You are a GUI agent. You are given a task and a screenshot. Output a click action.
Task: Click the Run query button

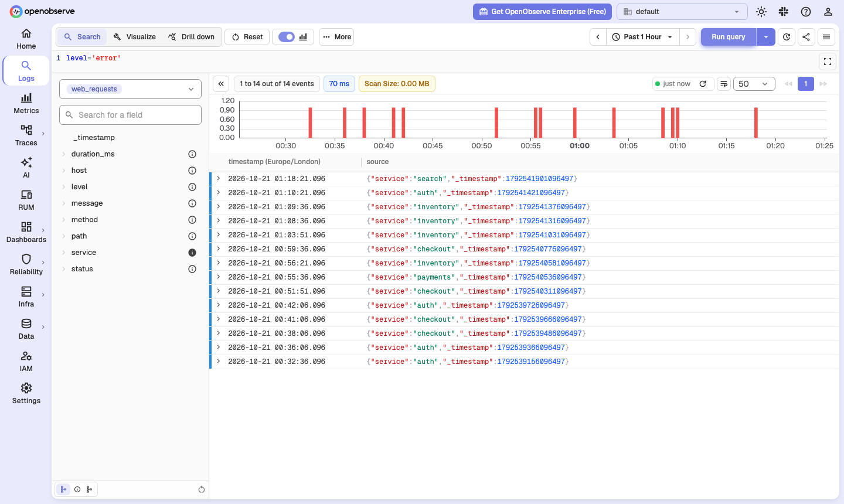point(729,37)
